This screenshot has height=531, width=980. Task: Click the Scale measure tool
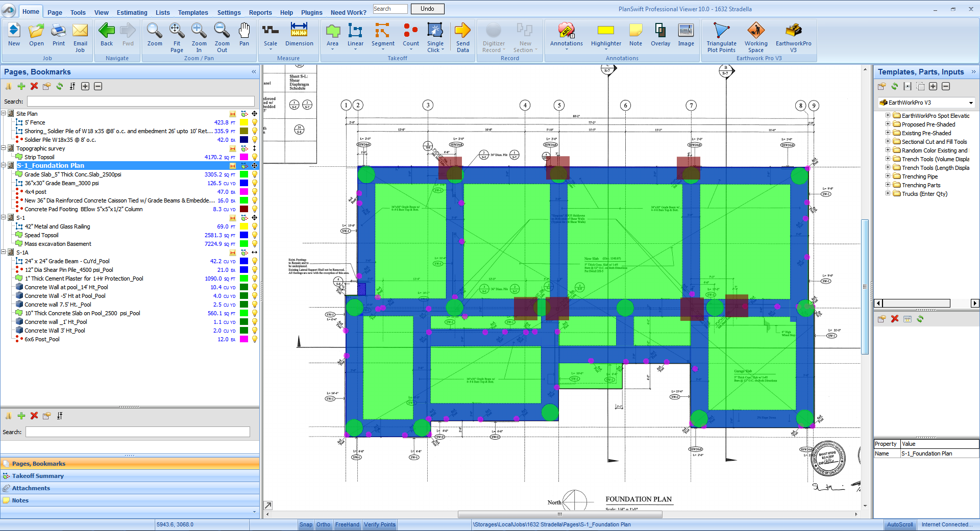pos(271,36)
